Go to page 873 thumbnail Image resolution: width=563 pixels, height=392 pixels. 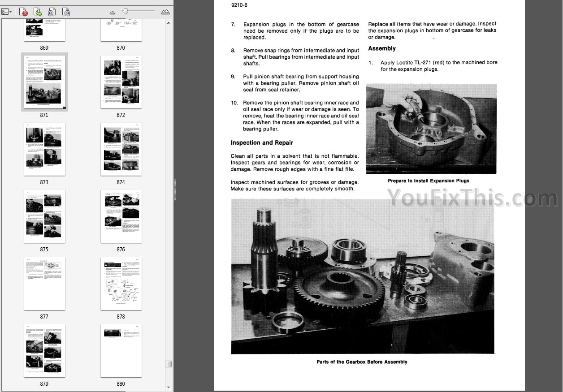point(44,149)
